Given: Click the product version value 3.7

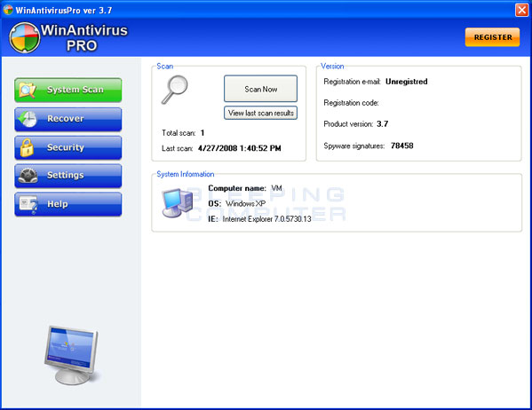Looking at the screenshot, I should click(x=383, y=123).
